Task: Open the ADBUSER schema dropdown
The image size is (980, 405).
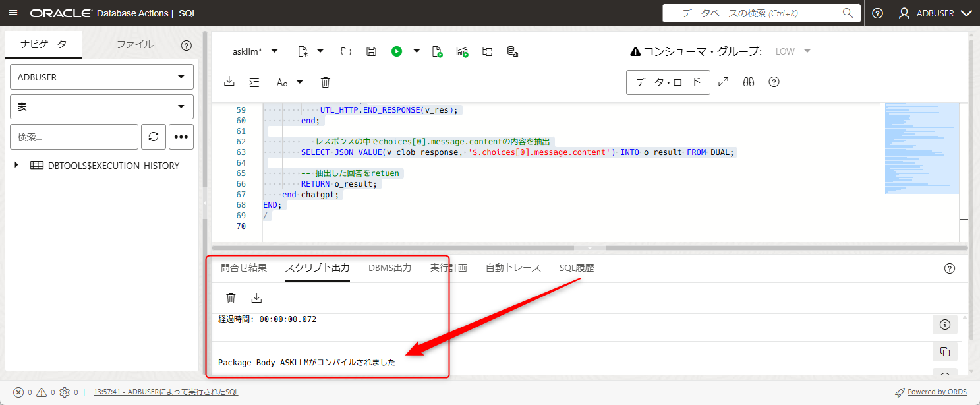Action: [x=101, y=77]
